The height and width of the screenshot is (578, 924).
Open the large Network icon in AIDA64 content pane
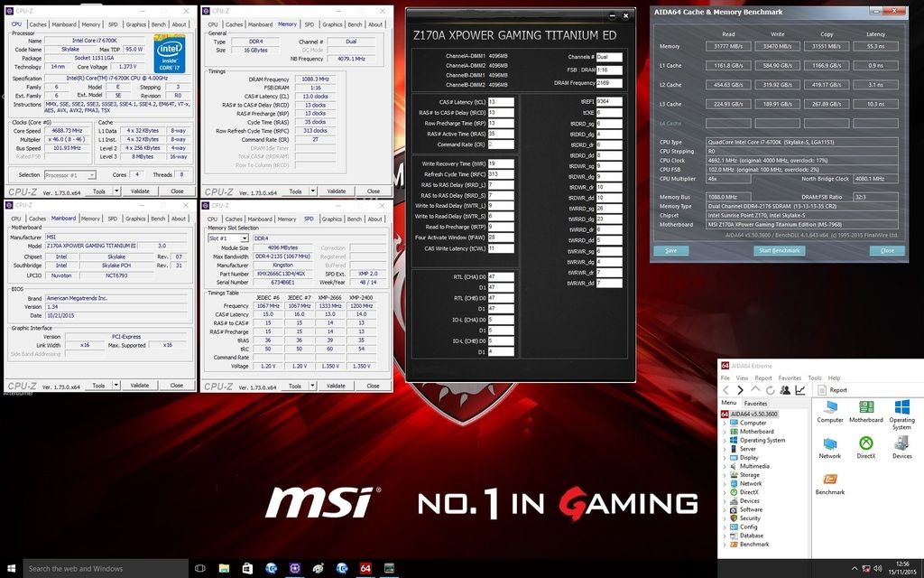coord(830,448)
